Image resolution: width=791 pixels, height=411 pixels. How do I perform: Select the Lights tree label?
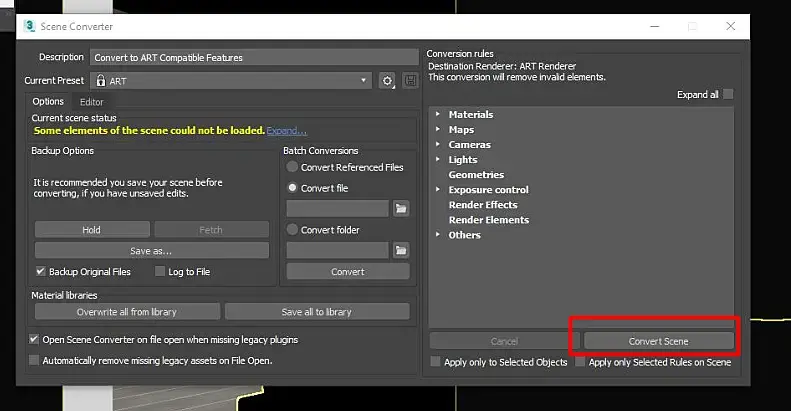(463, 160)
